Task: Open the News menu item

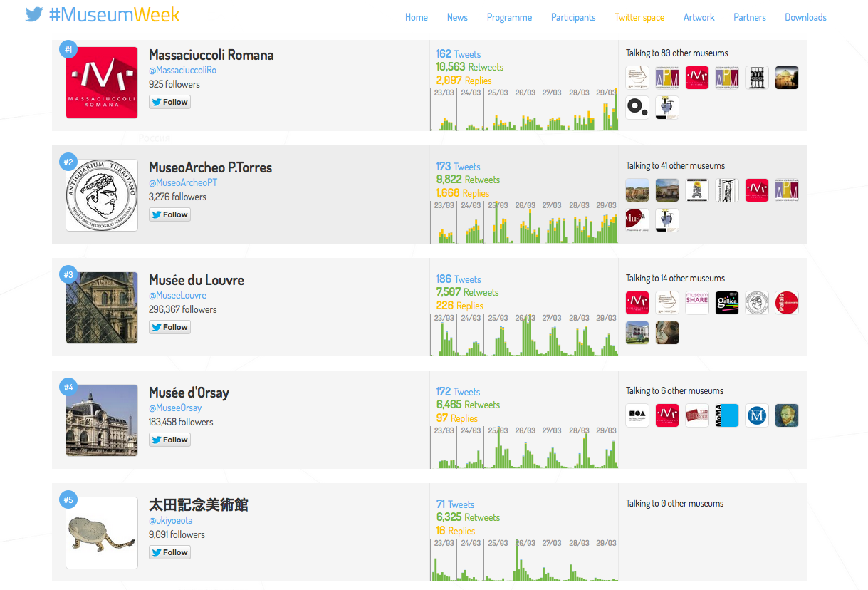Action: click(457, 17)
